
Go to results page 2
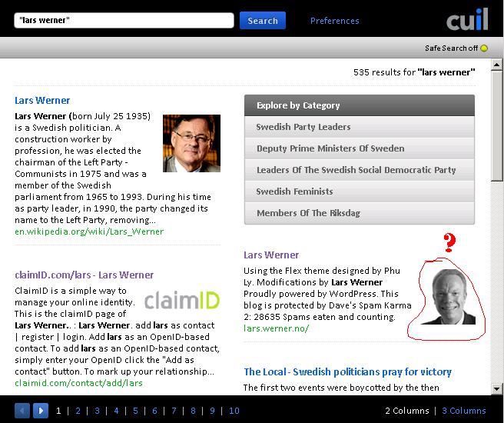pyautogui.click(x=78, y=411)
